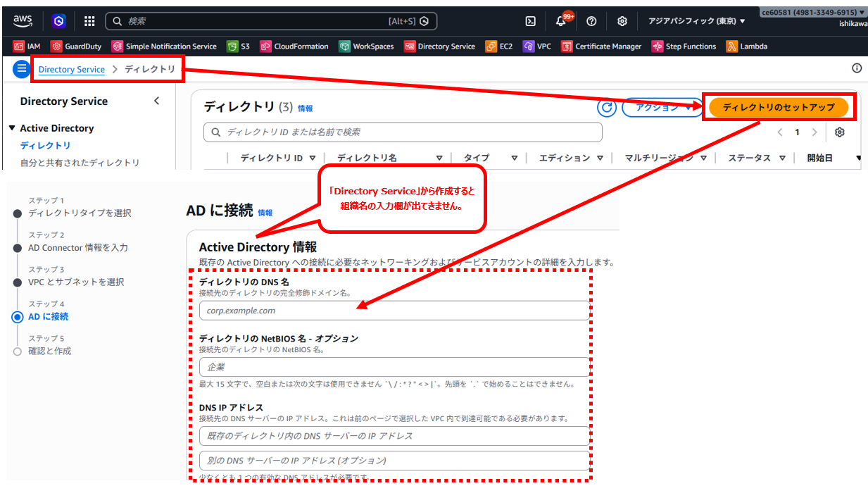This screenshot has width=868, height=493.
Task: Refresh the directories list
Action: pyautogui.click(x=606, y=108)
